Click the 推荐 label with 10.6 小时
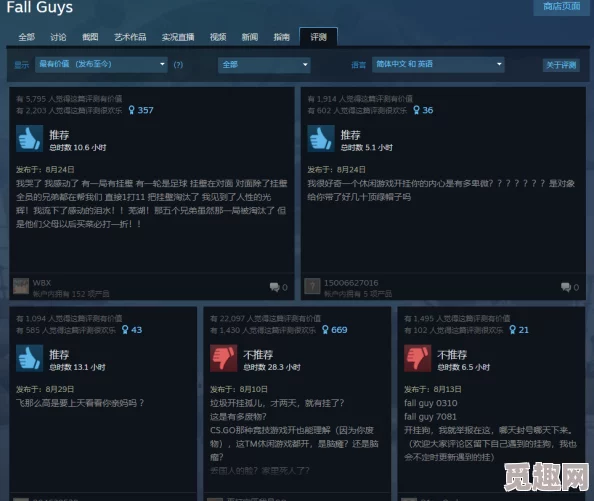The image size is (594, 501). click(59, 135)
